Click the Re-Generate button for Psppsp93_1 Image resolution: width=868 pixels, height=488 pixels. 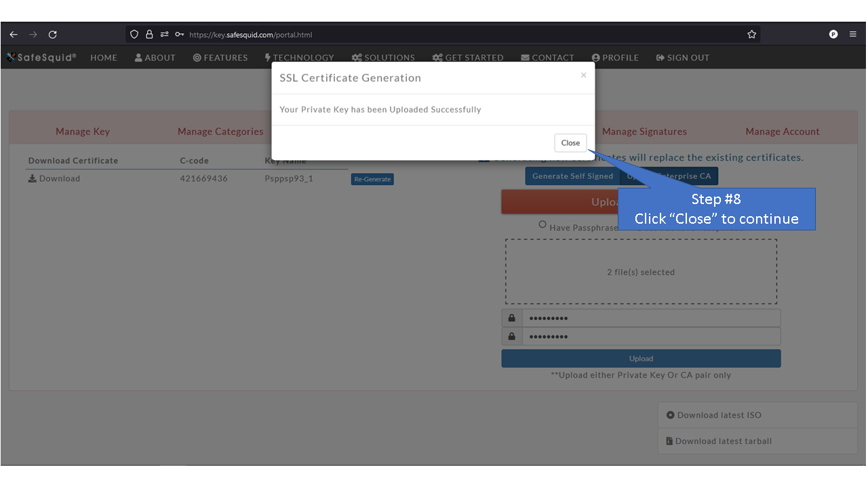pos(372,178)
